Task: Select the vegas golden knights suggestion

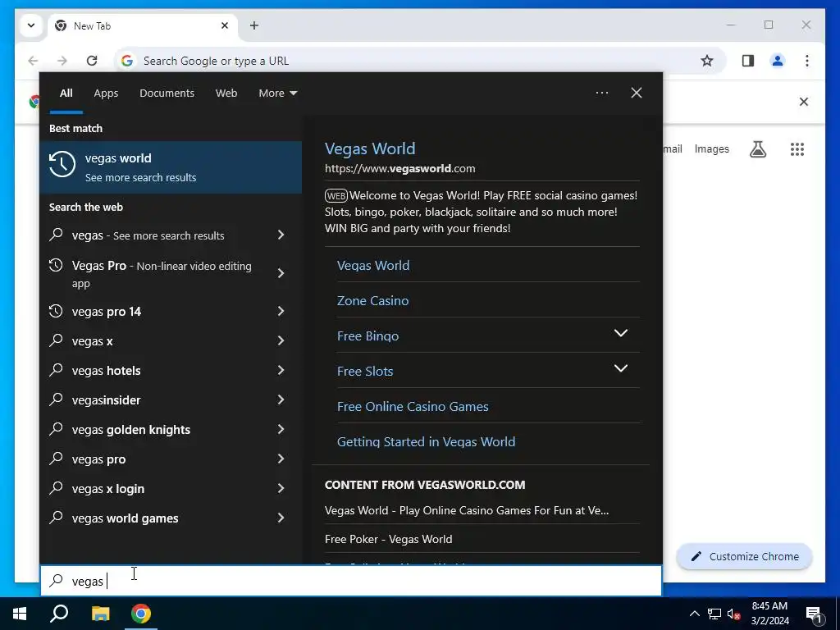Action: pyautogui.click(x=130, y=430)
